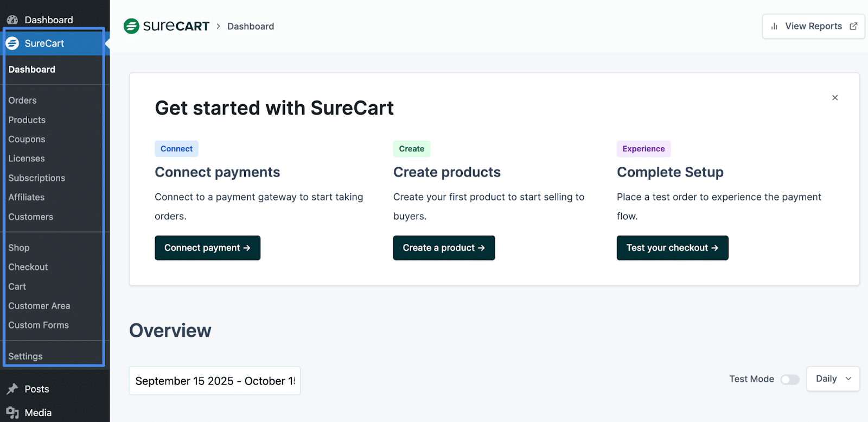868x422 pixels.
Task: Open the Checkout sidebar item
Action: click(28, 267)
